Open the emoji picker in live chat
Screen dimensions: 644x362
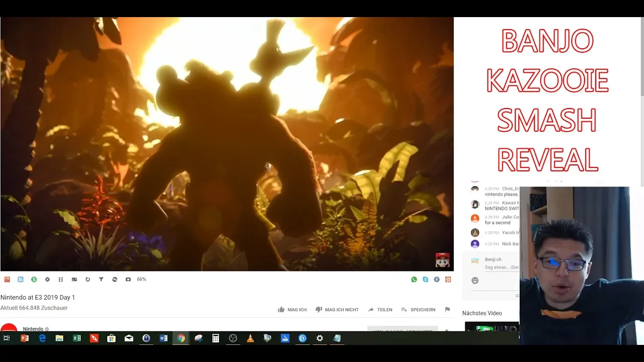[x=475, y=281]
